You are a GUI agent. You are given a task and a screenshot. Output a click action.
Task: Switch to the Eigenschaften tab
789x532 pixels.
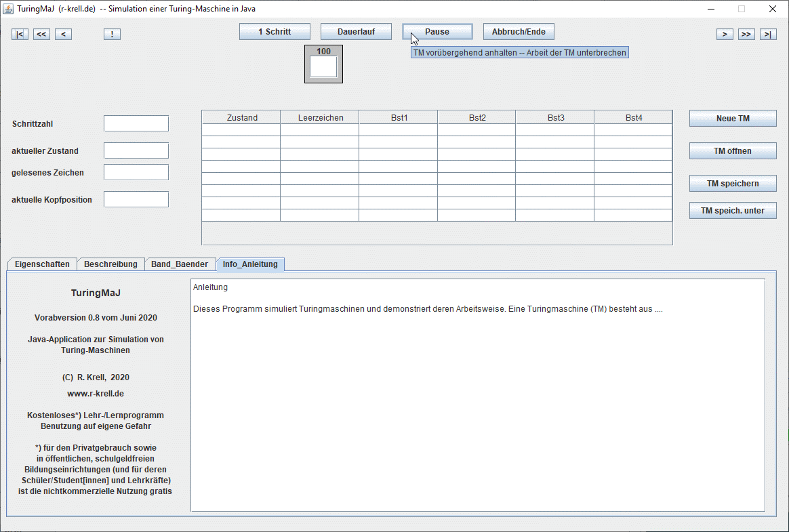42,264
